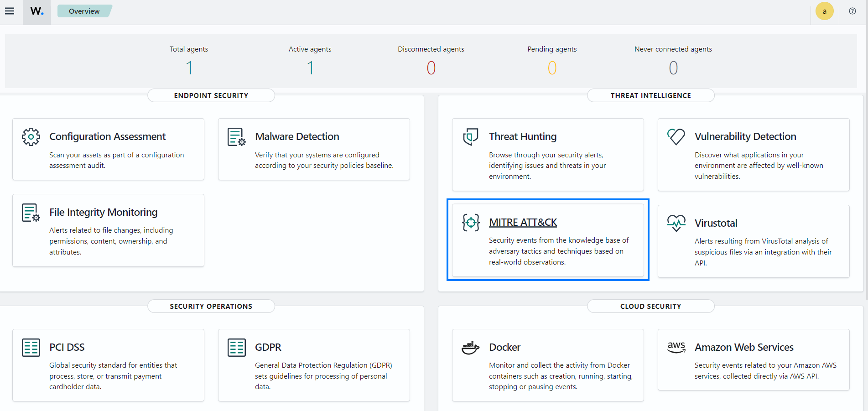Open the GDPR module title

coord(268,347)
